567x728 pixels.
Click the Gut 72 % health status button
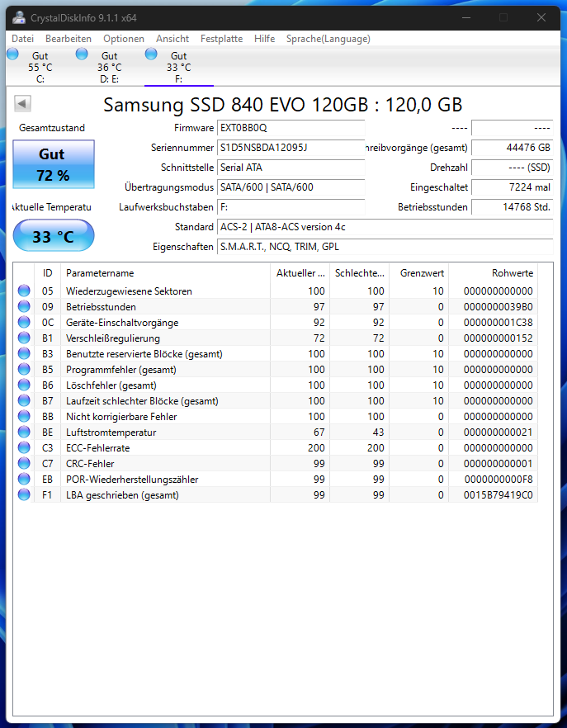point(54,164)
